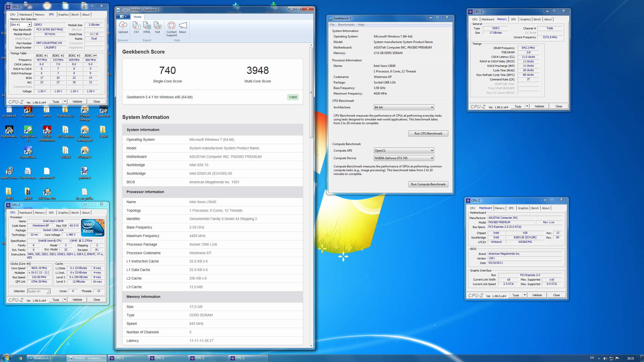Open the Geekbench application menu button
This screenshot has height=362, width=644.
coord(123,17)
